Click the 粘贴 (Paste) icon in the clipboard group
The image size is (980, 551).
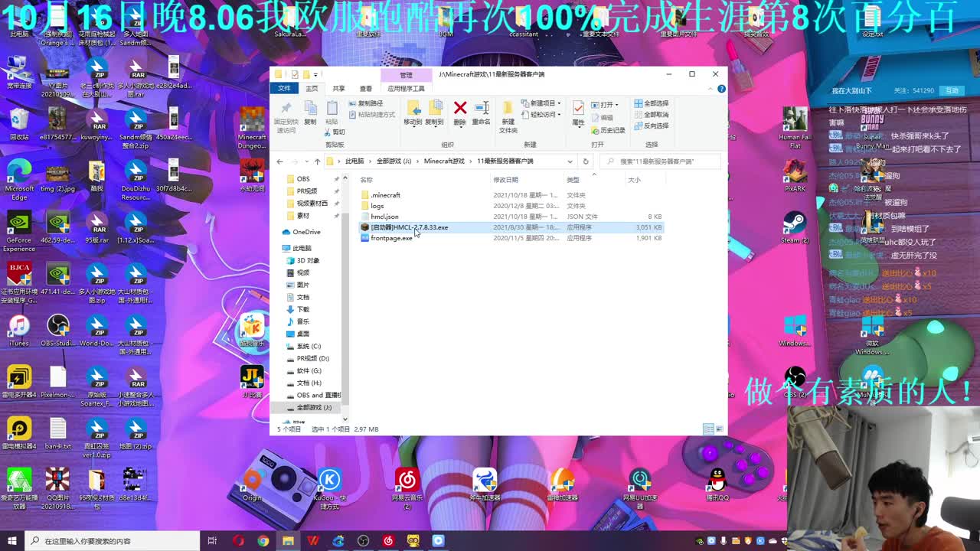tap(332, 109)
